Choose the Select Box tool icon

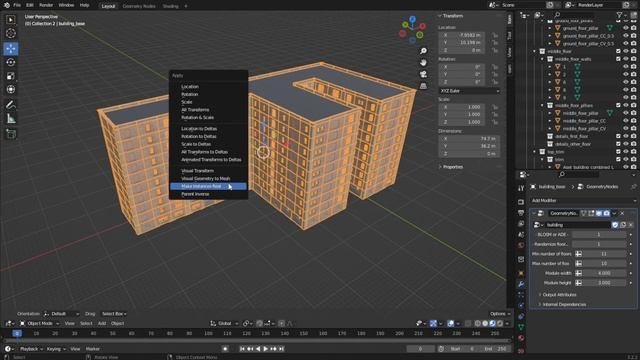pyautogui.click(x=11, y=20)
